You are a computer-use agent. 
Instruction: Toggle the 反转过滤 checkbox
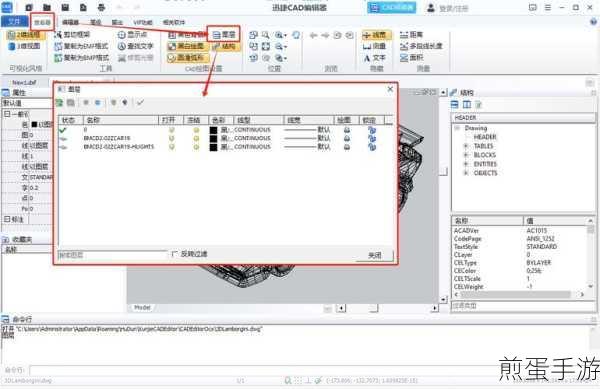pos(174,254)
